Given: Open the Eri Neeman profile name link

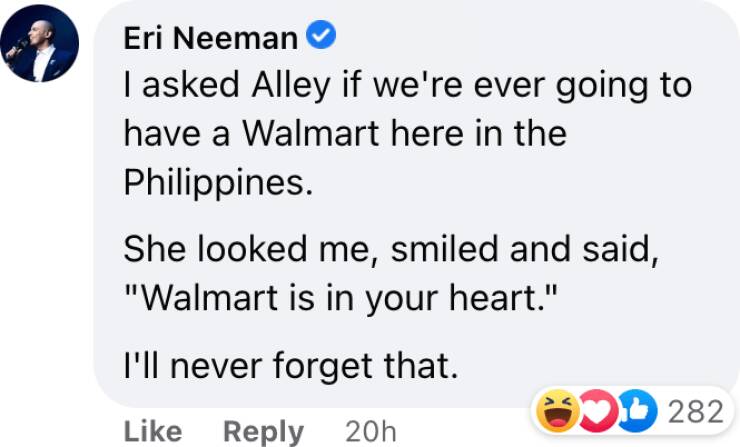Looking at the screenshot, I should (210, 38).
